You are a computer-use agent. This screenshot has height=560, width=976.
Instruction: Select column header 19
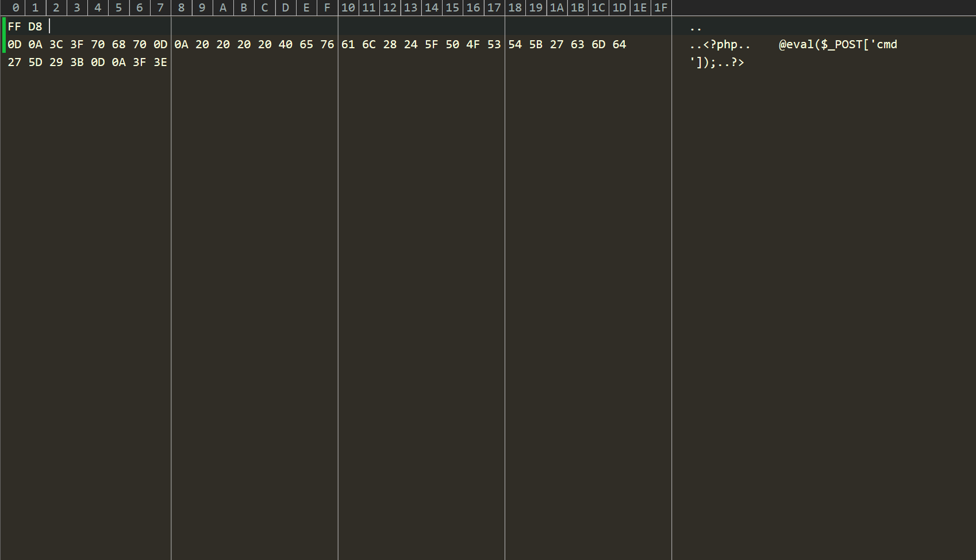point(536,7)
